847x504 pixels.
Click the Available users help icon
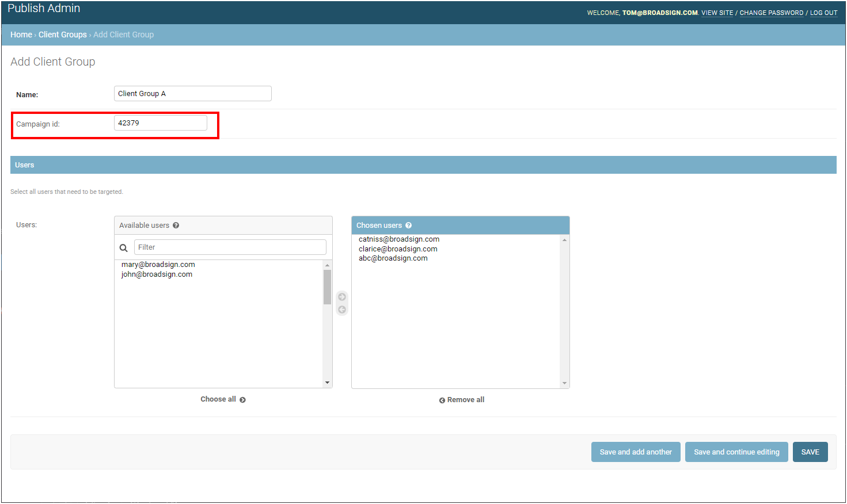point(176,226)
